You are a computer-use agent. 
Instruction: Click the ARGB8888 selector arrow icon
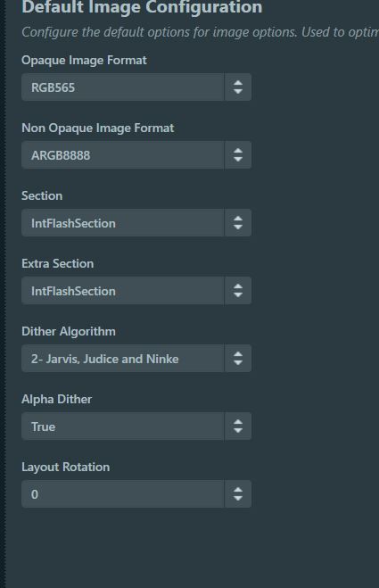(x=238, y=155)
